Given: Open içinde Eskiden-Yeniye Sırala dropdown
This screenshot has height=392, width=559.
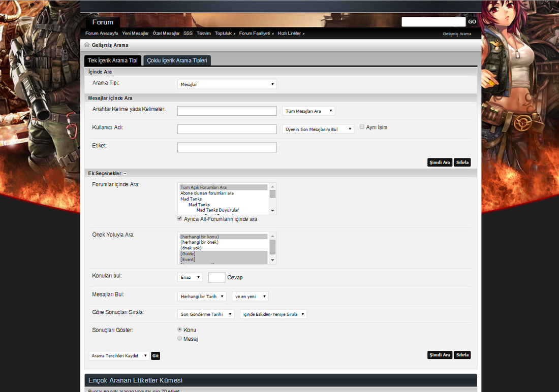Looking at the screenshot, I should click(273, 314).
